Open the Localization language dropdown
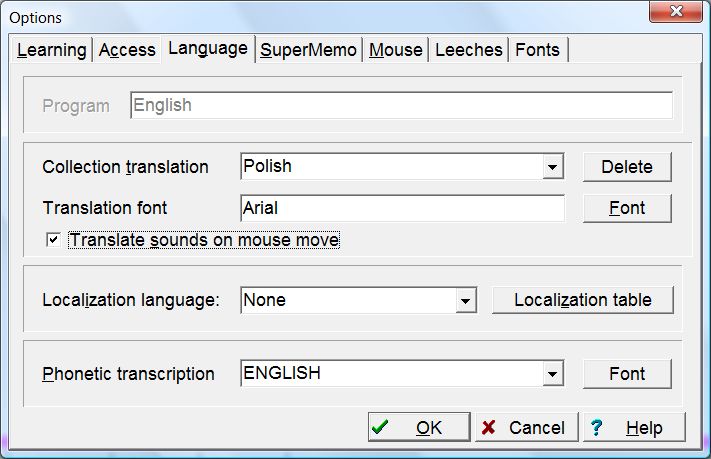Image resolution: width=711 pixels, height=459 pixels. pyautogui.click(x=464, y=300)
